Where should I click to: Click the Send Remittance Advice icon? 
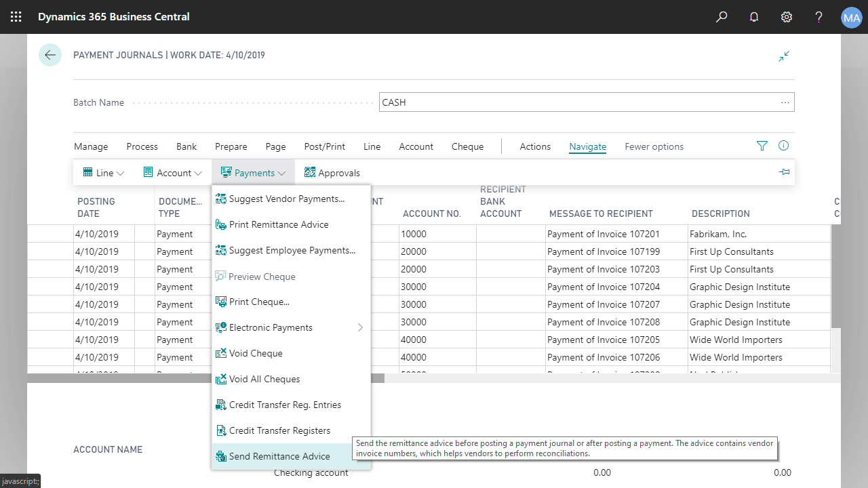point(221,456)
